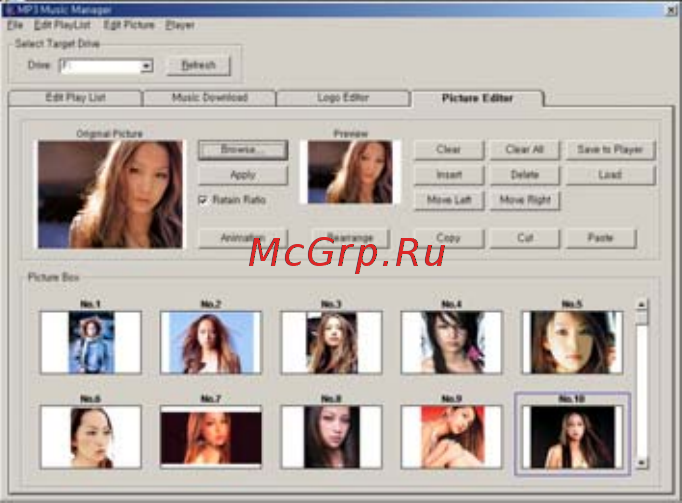Viewport: 682px width, 503px height.
Task: Open the File menu
Action: click(15, 25)
